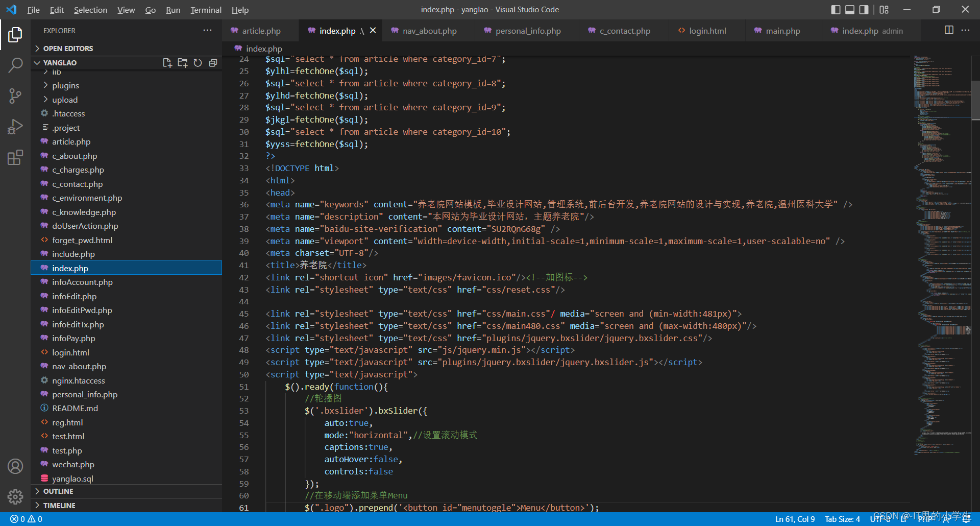Open the Explorer view in activity bar

[x=15, y=35]
